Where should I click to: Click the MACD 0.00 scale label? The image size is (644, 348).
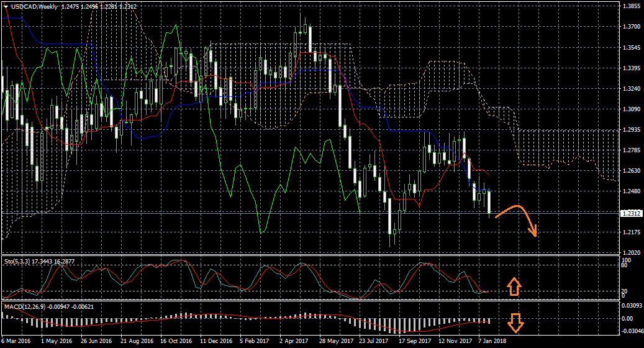click(628, 319)
